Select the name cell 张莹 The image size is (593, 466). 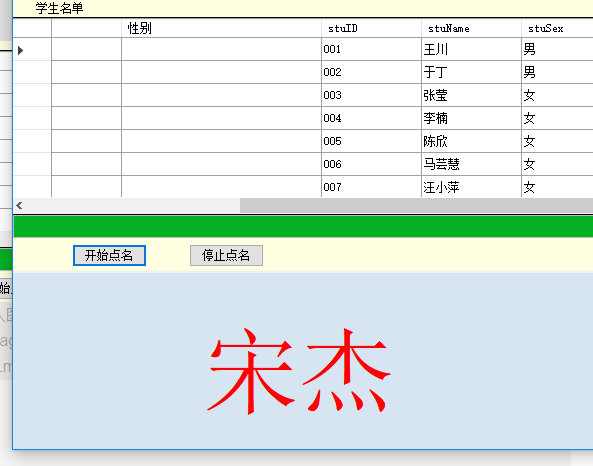(471, 95)
